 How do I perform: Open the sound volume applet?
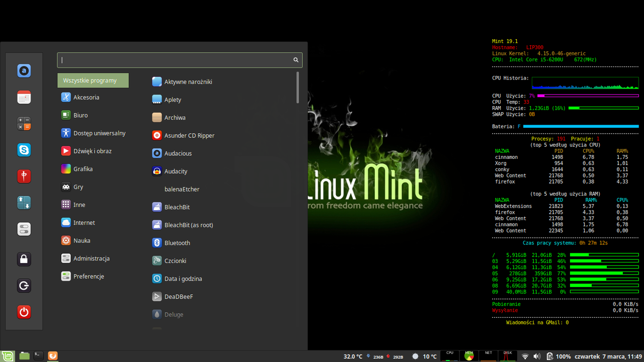coord(537,356)
